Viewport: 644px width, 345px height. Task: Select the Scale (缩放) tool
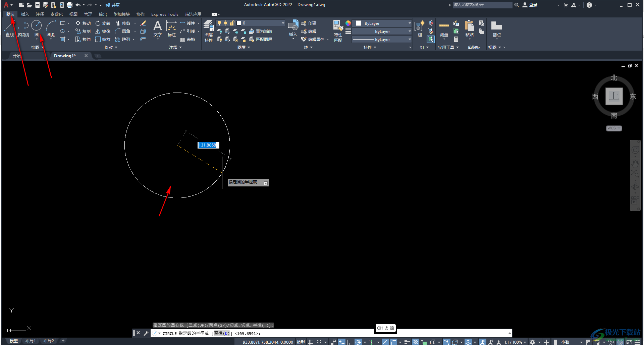point(103,39)
